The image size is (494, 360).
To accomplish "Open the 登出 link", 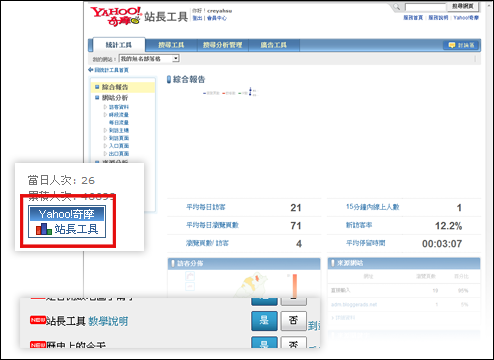I will pos(198,18).
